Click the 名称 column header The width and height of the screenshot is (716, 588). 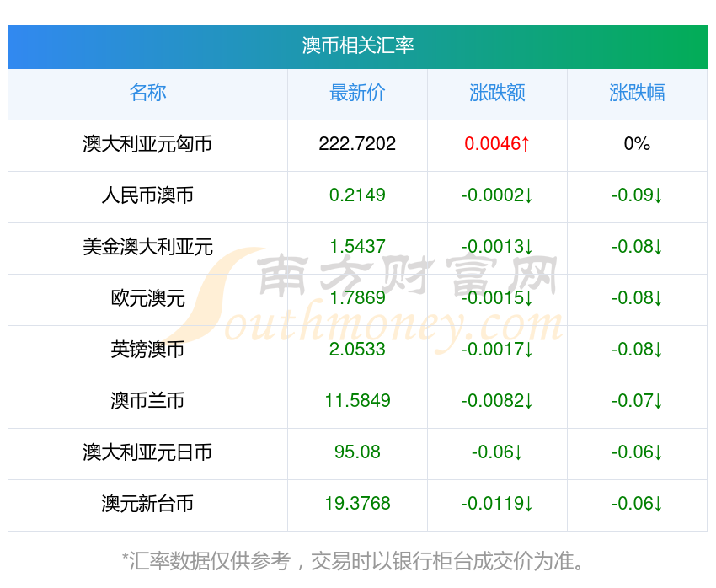tap(147, 93)
